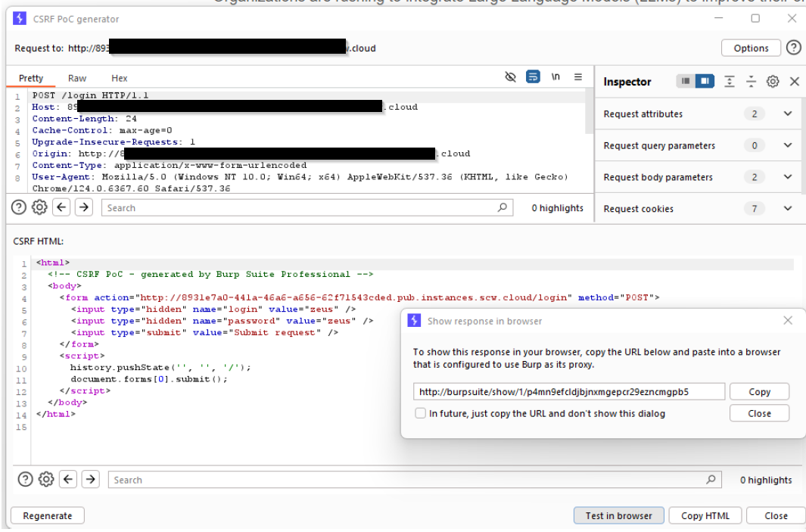Expand Request query parameters section
806x532 pixels.
[788, 145]
